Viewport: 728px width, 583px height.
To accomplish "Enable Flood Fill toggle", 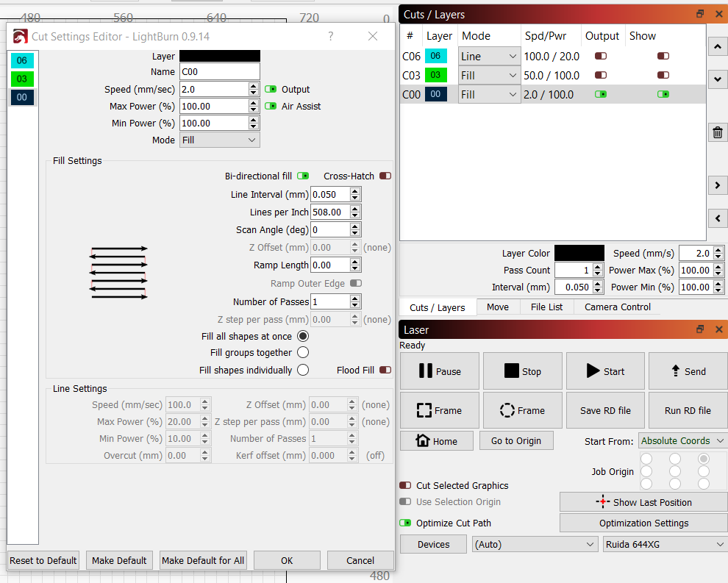I will click(x=385, y=370).
